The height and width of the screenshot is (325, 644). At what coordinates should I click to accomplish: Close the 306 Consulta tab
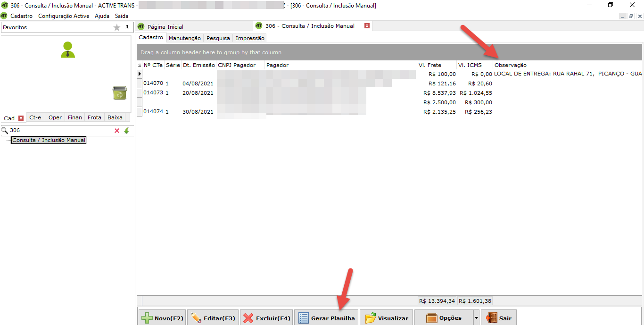click(x=367, y=26)
